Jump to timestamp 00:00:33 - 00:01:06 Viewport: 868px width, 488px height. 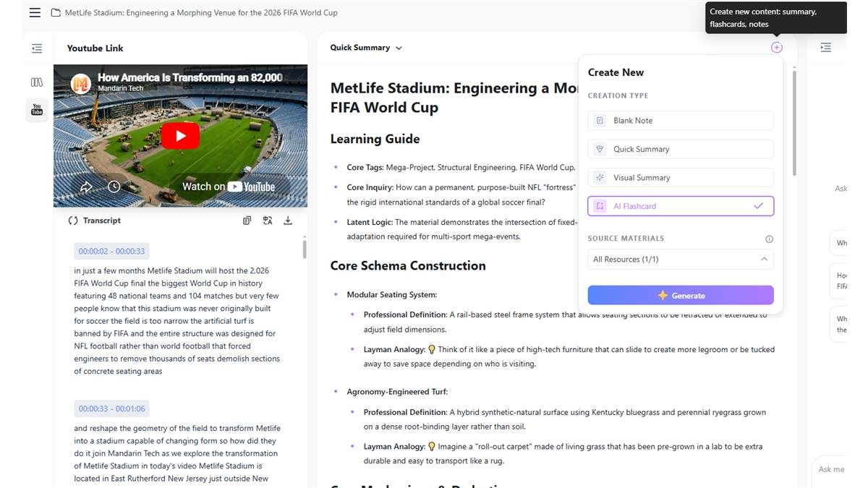coord(111,408)
